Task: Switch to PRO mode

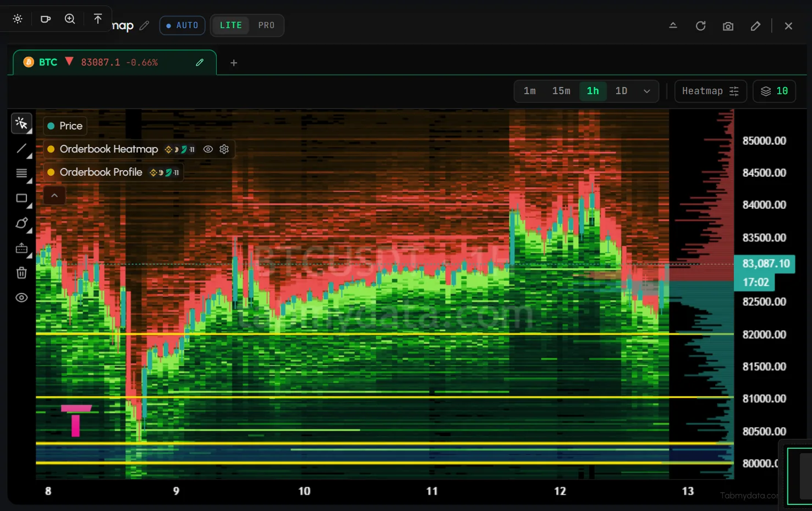Action: click(266, 25)
